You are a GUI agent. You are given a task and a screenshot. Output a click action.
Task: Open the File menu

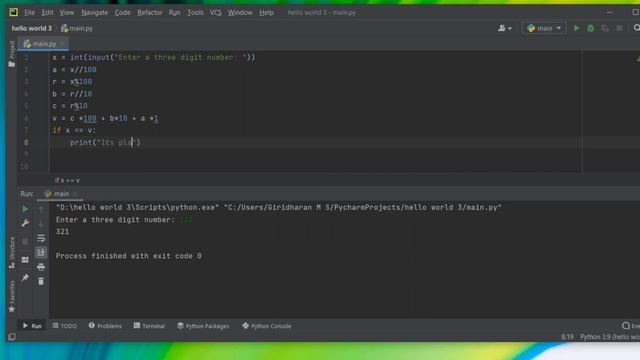coord(29,13)
